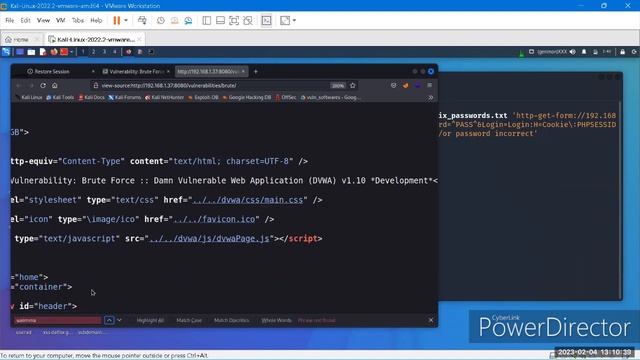Screen dimensions: 640x360
Task: Expand the stretch guest dropdown arrow
Action: coord(294,20)
